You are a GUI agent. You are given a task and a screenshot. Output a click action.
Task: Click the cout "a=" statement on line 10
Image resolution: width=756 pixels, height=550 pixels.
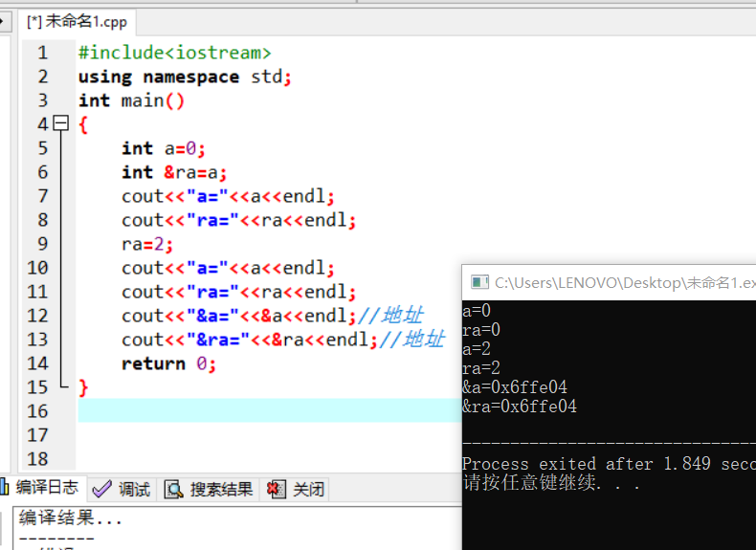tap(228, 268)
